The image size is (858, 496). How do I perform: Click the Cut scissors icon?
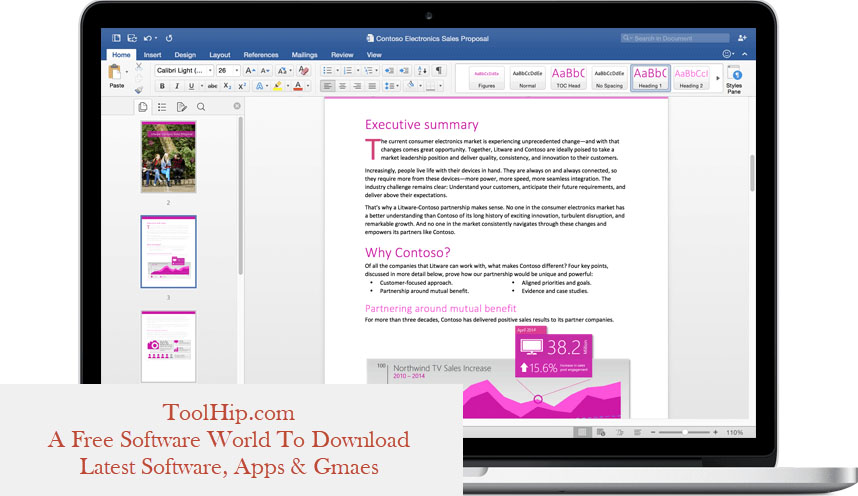click(139, 66)
